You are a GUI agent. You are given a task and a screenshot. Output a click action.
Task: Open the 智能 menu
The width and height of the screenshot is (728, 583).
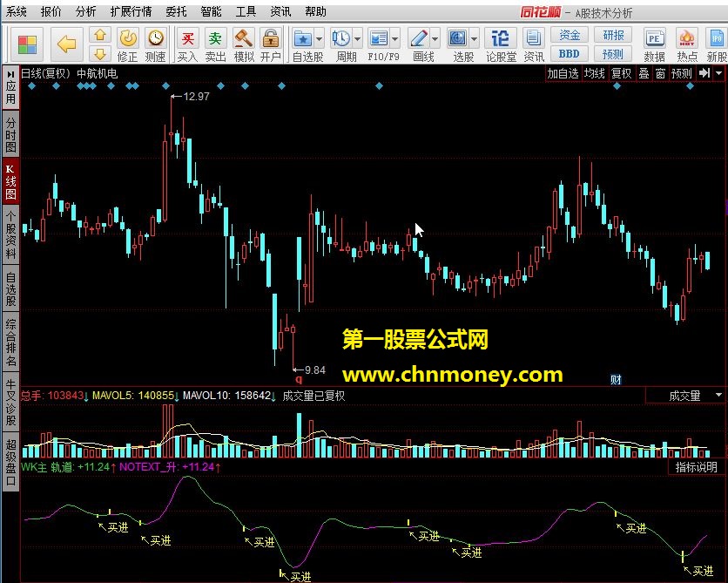click(x=211, y=11)
